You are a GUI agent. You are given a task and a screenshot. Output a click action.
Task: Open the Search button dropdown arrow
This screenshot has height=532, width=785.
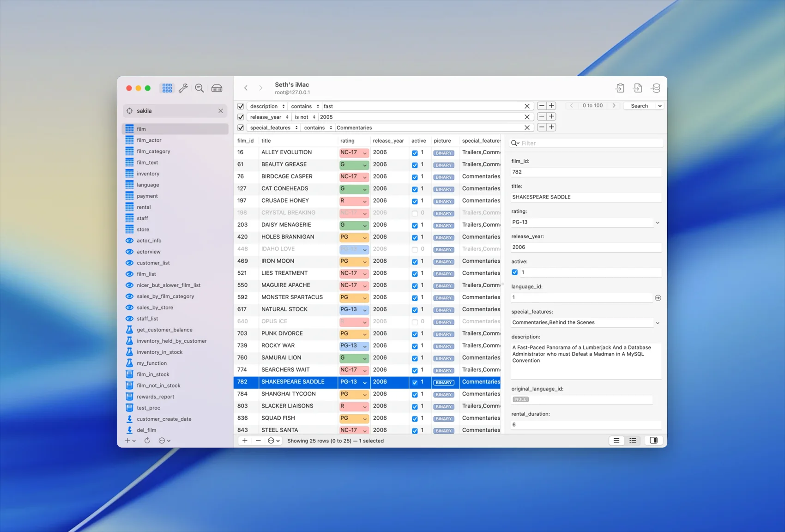point(660,106)
